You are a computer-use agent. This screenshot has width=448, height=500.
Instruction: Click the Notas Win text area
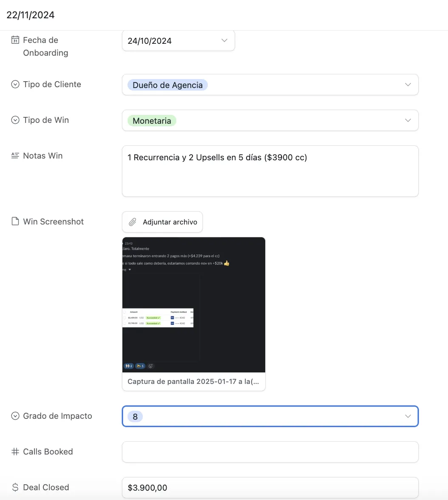click(x=270, y=171)
